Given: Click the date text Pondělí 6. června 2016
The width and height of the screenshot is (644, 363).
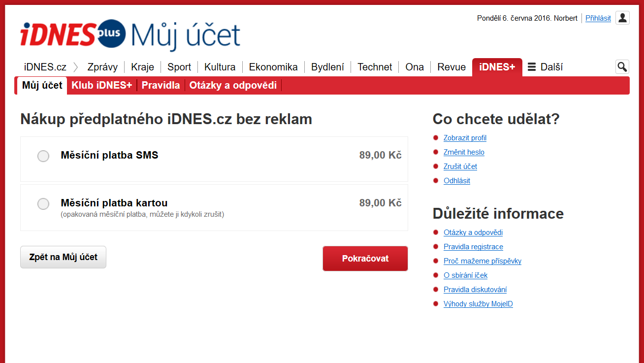Looking at the screenshot, I should 514,18.
